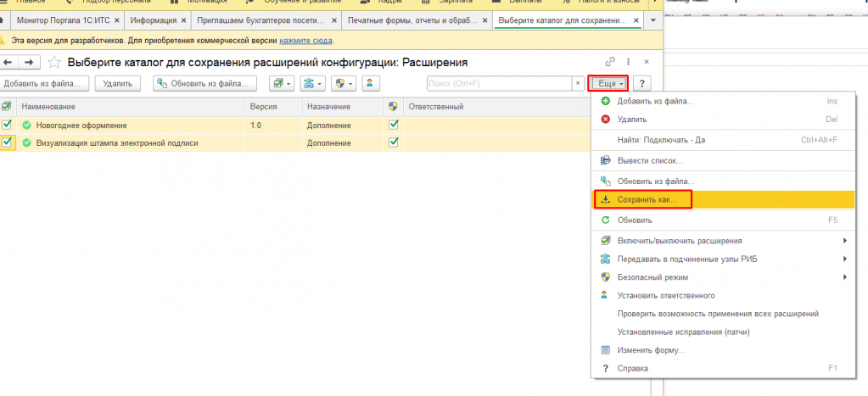
Task: Open the safe mode shield toolbar dropdown
Action: point(344,83)
